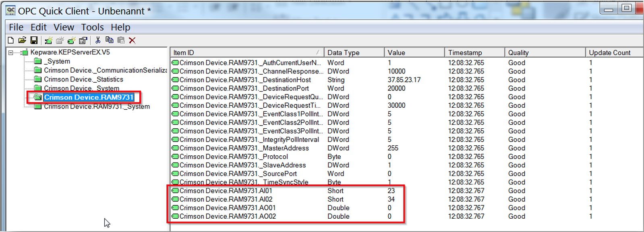Click the OPC Quick Client title bar icon
Image resolution: width=644 pixels, height=232 pixels.
click(11, 11)
